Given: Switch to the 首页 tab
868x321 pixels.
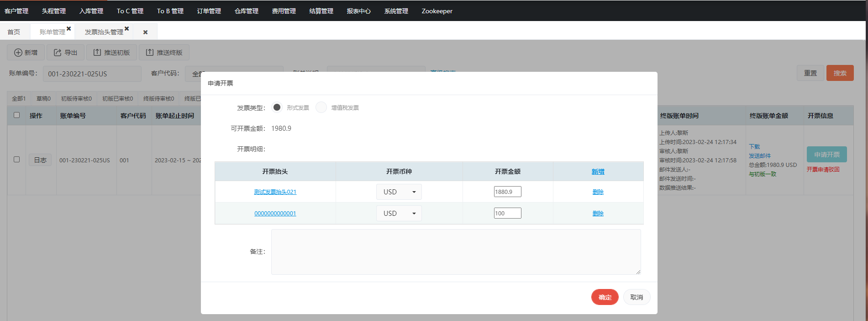Looking at the screenshot, I should (14, 32).
